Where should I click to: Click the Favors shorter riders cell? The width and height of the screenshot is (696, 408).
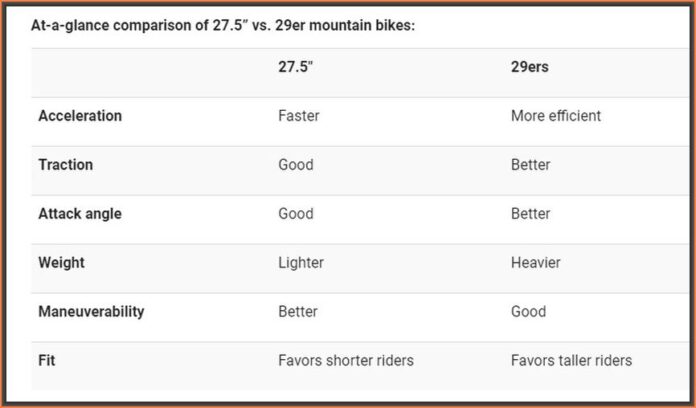tap(346, 360)
